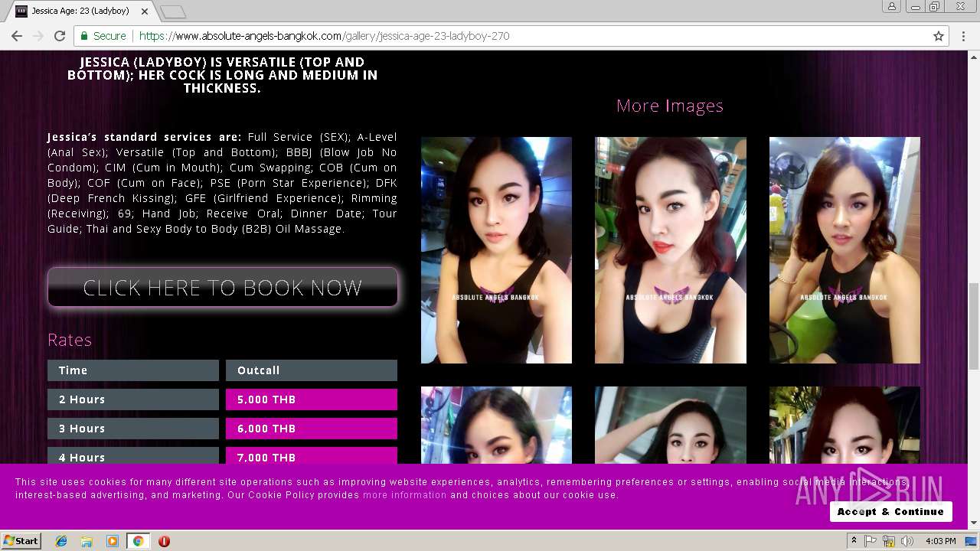Select the Jessica Age: 23 tab
This screenshot has width=980, height=551.
point(80,11)
